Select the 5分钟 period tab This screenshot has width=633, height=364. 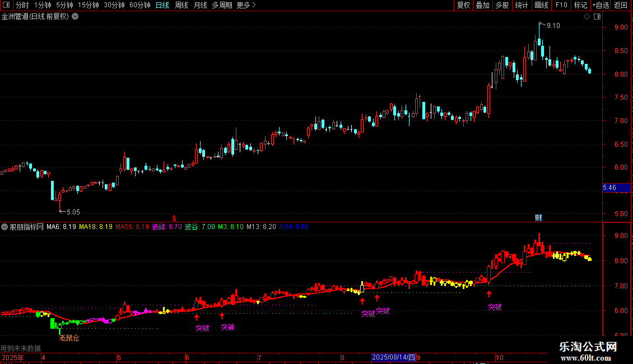point(64,5)
